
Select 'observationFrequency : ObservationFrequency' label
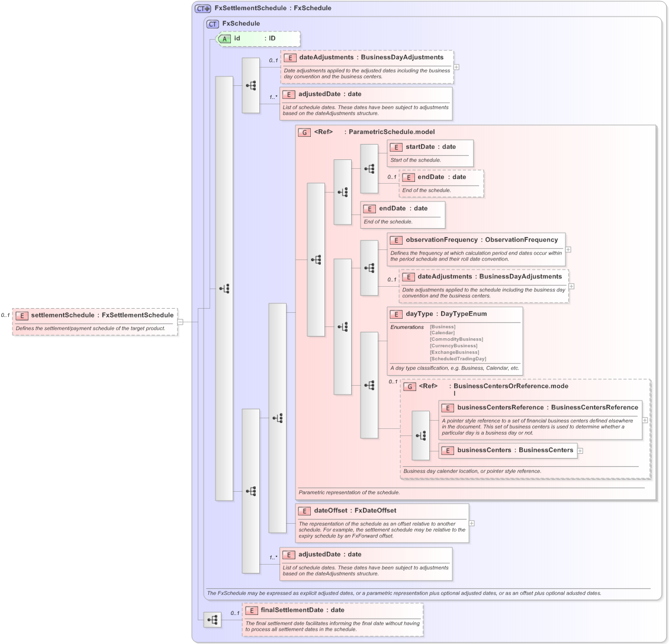click(x=482, y=240)
